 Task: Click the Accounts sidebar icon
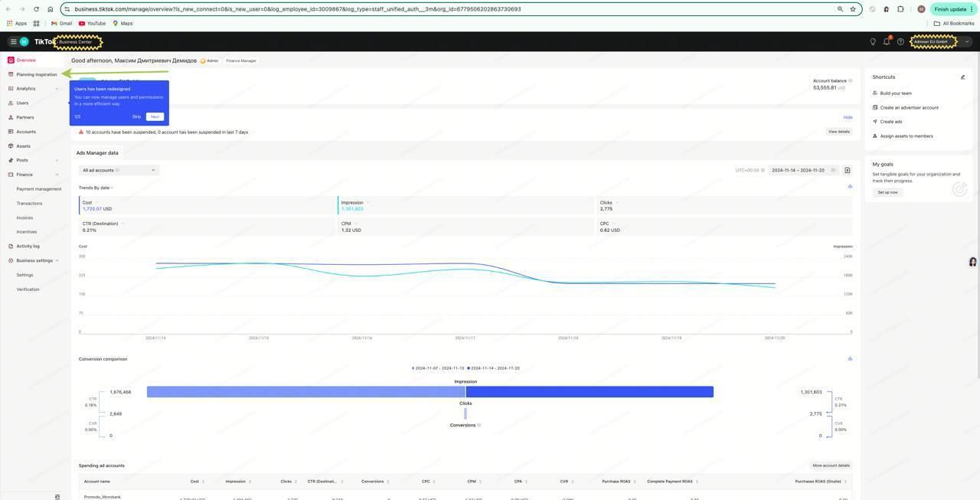pyautogui.click(x=11, y=132)
